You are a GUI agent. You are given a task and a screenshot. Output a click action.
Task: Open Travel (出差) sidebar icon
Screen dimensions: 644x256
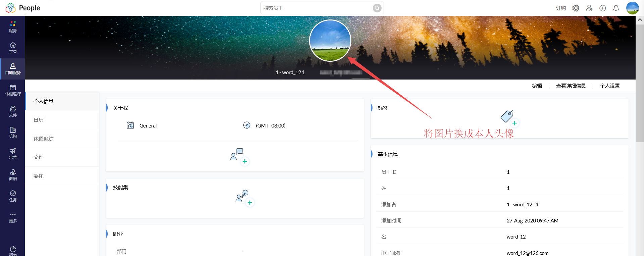click(13, 153)
